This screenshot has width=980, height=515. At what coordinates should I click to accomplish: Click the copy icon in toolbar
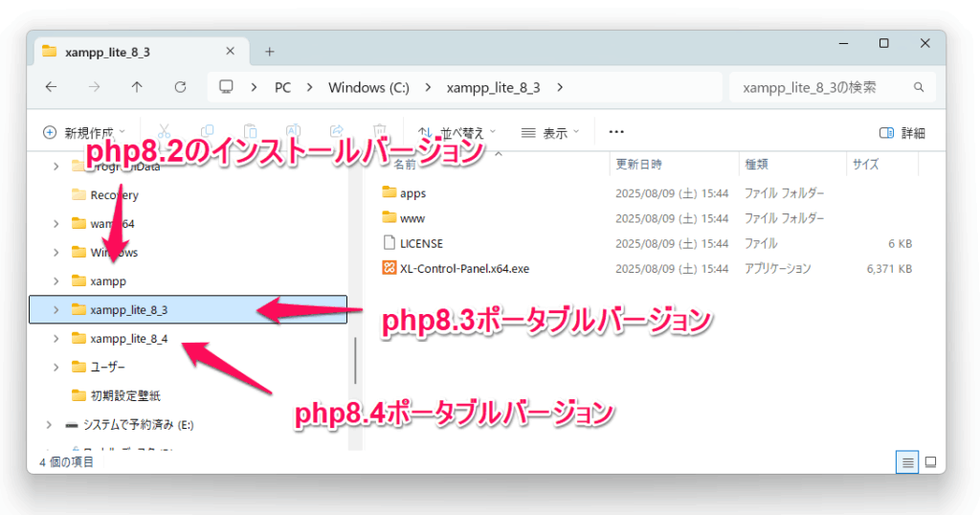click(207, 131)
